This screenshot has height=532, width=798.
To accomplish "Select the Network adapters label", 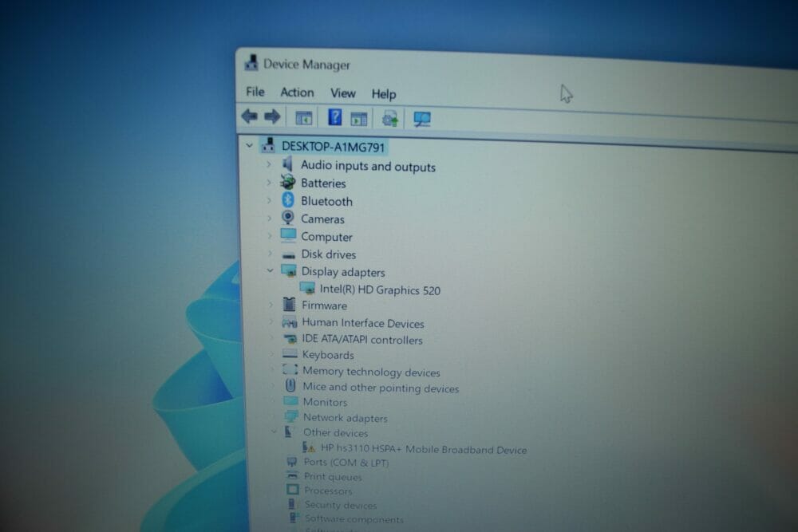I will 345,418.
